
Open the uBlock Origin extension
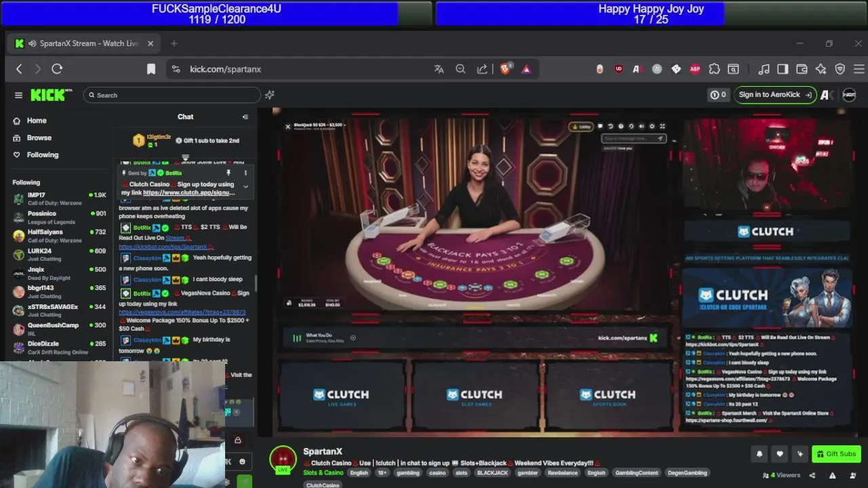pyautogui.click(x=618, y=68)
